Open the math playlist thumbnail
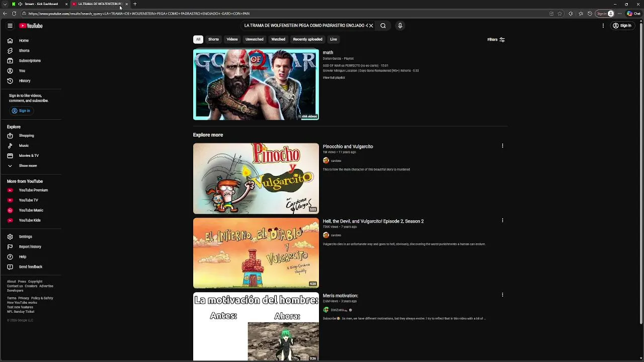The image size is (644, 362). (x=256, y=84)
